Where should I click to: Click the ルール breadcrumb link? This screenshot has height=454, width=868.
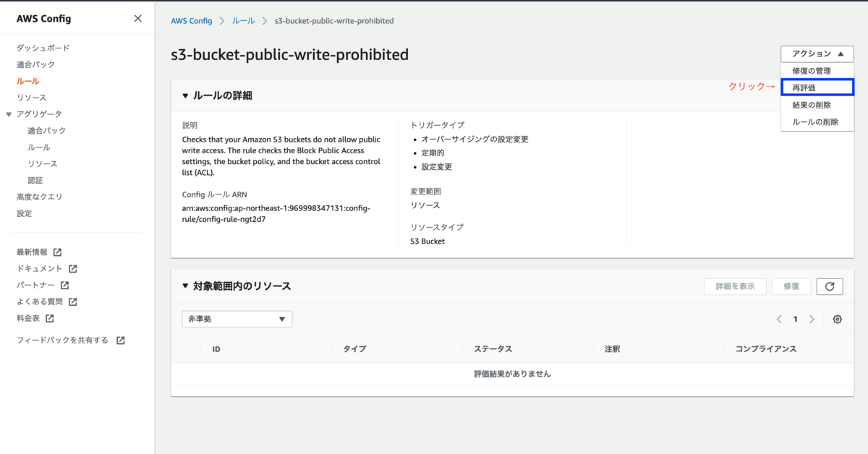click(x=243, y=21)
